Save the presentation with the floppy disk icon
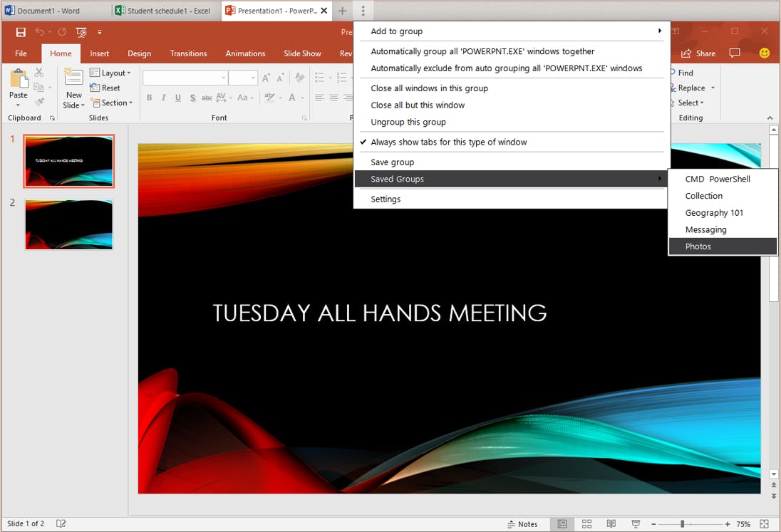The image size is (781, 532). pos(21,32)
